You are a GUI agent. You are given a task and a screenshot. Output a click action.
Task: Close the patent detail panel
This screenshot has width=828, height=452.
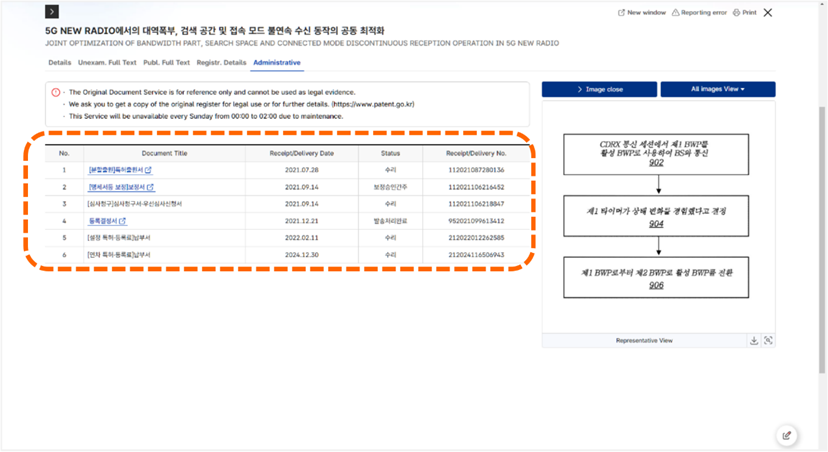[x=768, y=13]
